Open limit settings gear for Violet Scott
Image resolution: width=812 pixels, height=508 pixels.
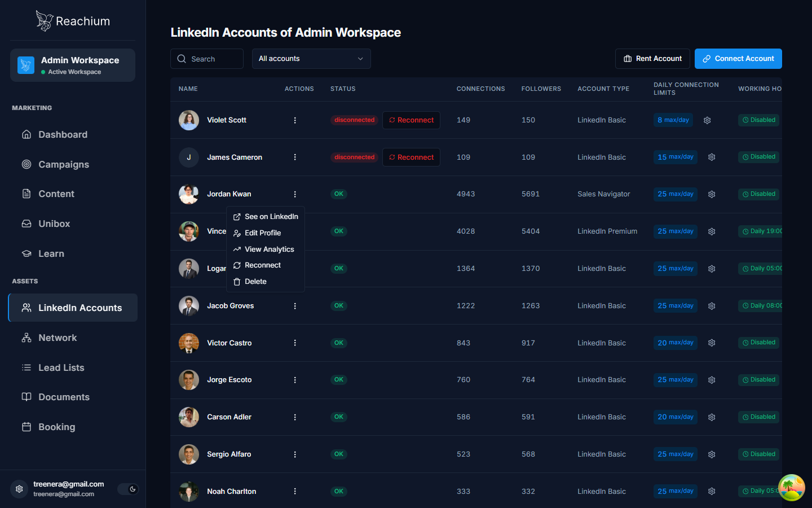pos(707,120)
